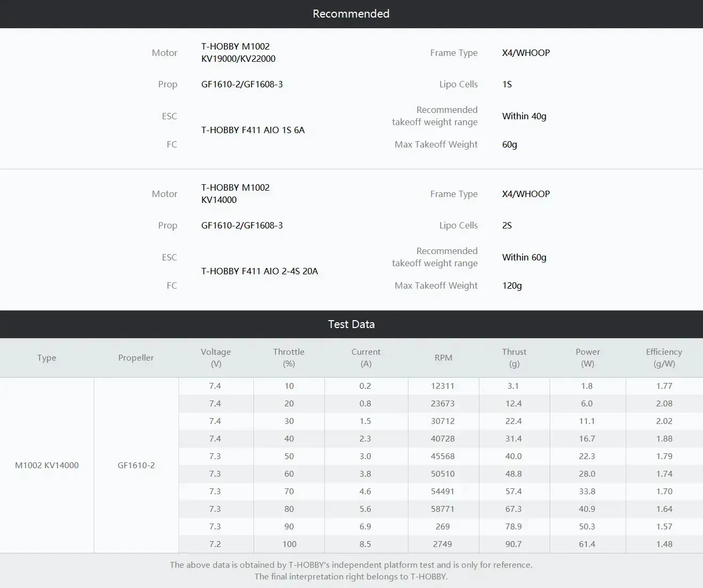The width and height of the screenshot is (703, 588).
Task: Click current value '8.5'
Action: [x=365, y=544]
